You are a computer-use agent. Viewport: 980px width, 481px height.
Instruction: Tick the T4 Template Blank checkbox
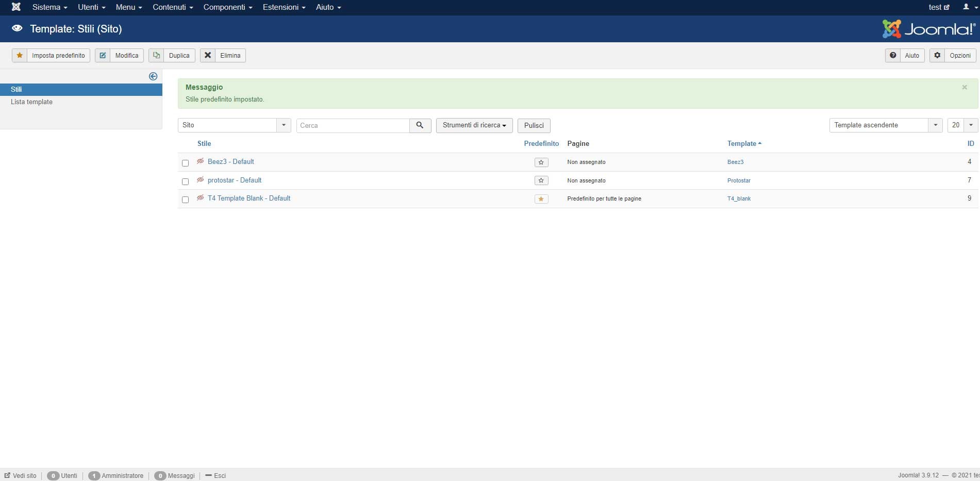click(x=185, y=200)
